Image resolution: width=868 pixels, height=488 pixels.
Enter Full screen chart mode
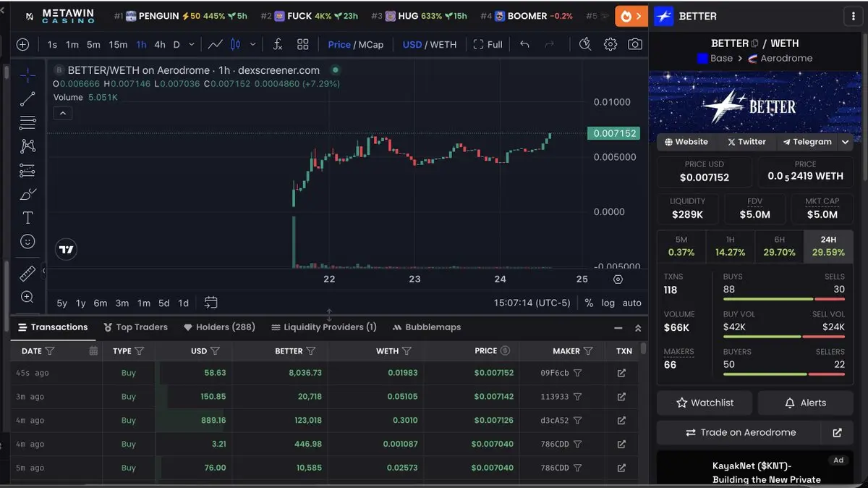pos(488,44)
